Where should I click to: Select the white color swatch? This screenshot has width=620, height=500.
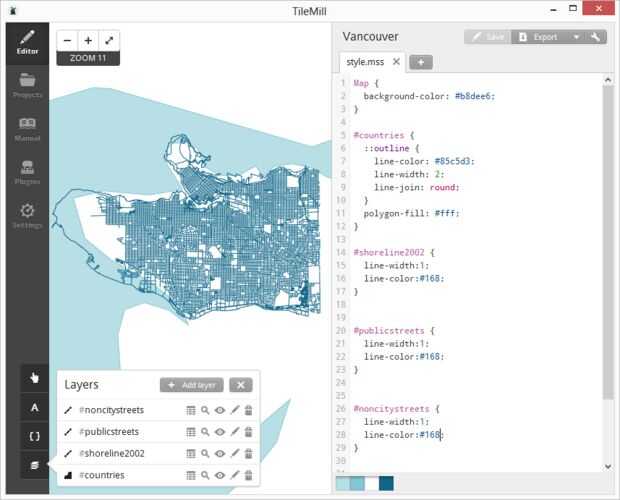pos(372,483)
